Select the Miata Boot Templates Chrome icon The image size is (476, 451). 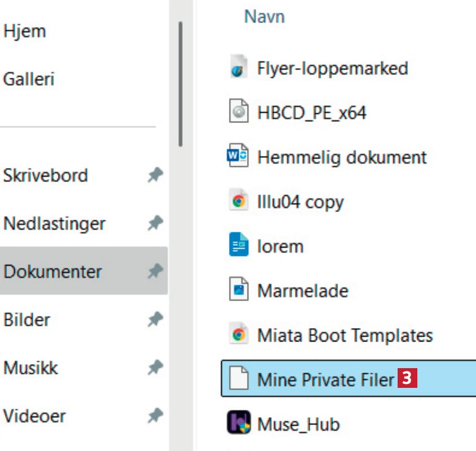click(239, 334)
